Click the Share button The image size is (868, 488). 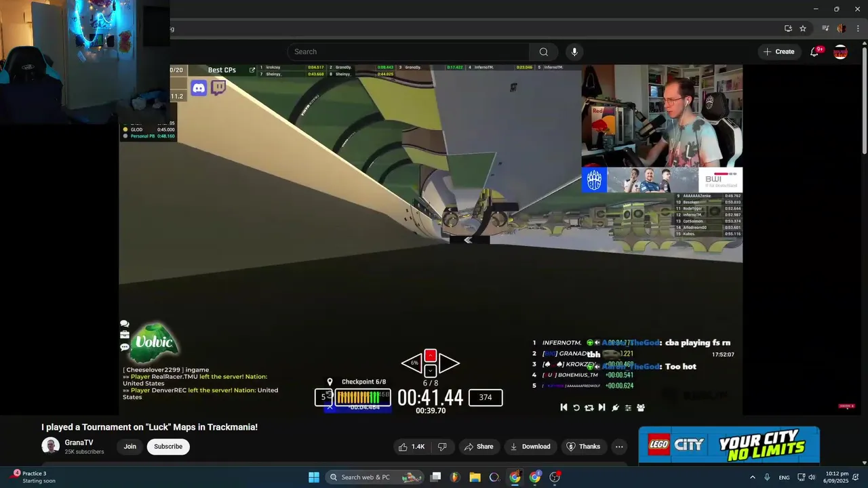point(478,447)
